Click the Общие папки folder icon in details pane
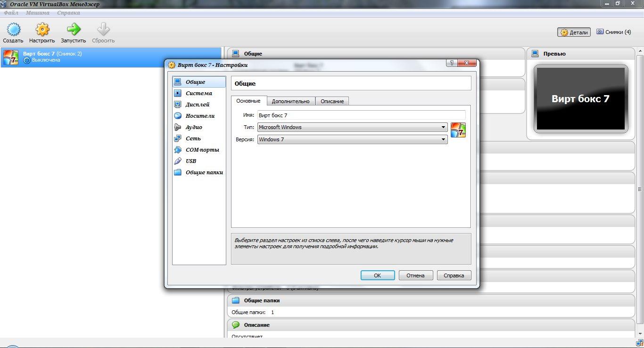644x348 pixels. point(236,300)
